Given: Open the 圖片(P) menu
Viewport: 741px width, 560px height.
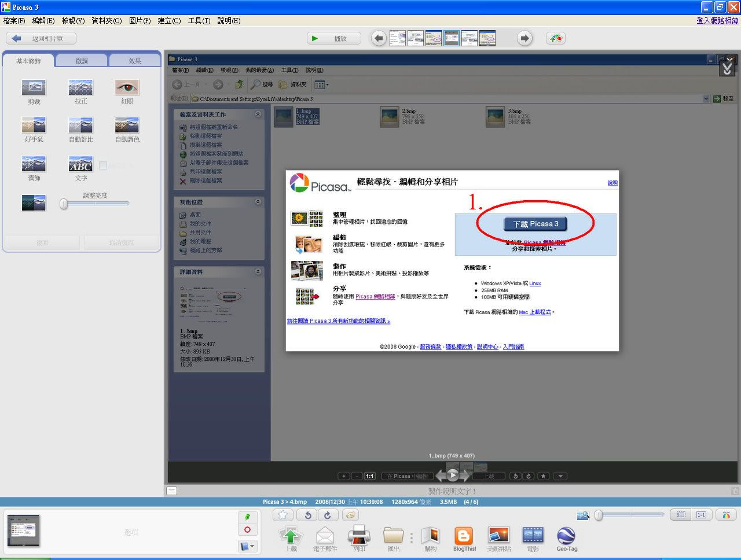Looking at the screenshot, I should point(140,21).
